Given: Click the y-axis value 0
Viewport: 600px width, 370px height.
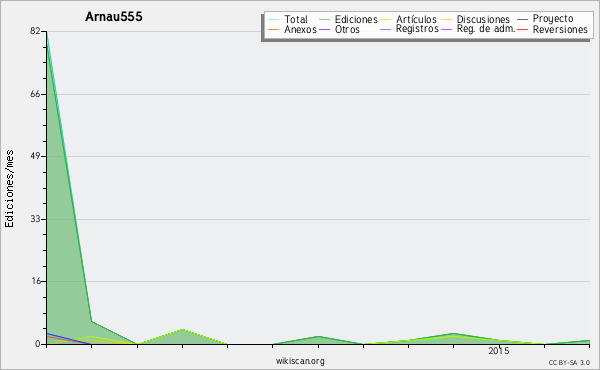Looking at the screenshot, I should 38,344.
